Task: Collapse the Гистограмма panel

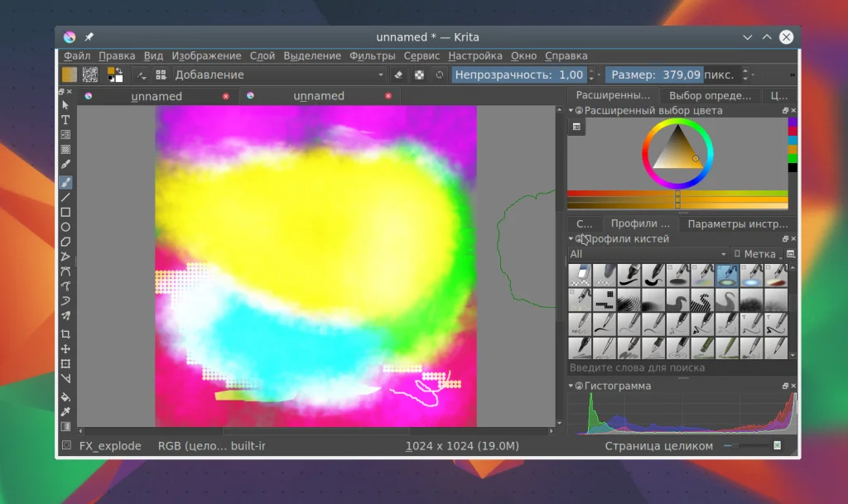Action: click(571, 386)
